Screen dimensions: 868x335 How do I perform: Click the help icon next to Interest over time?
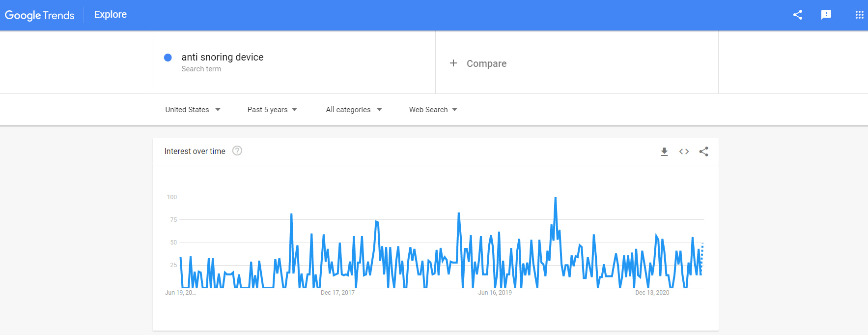tap(237, 151)
